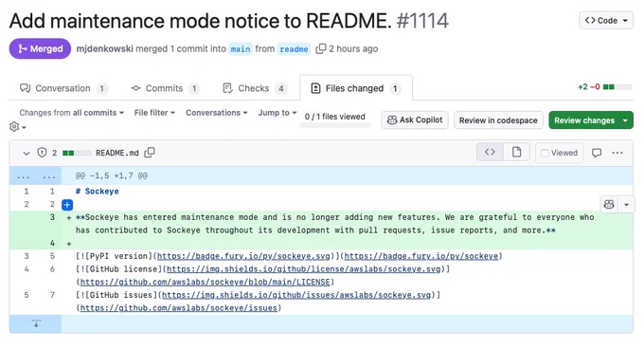Click the added maintenance mode notice line
The image size is (644, 349).
tap(334, 224)
